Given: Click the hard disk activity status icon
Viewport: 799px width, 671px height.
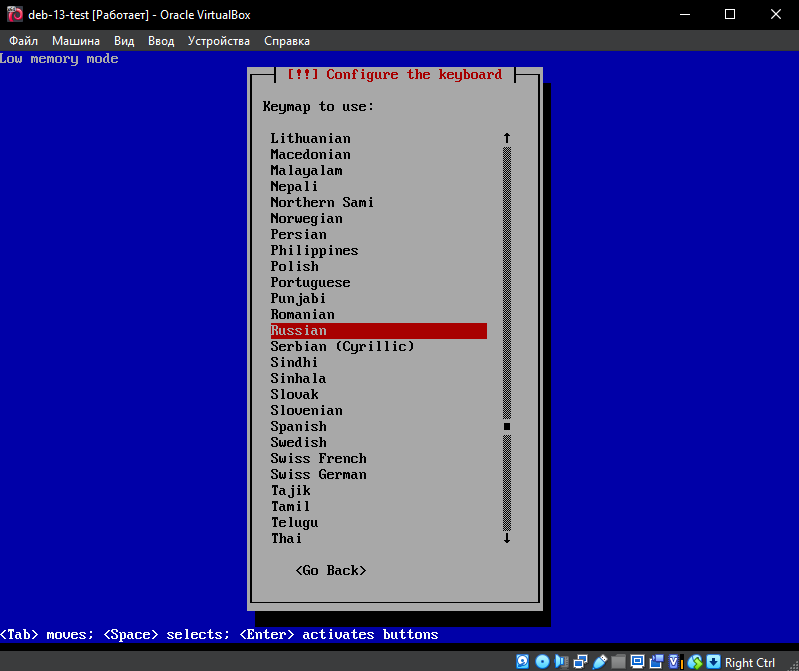Looking at the screenshot, I should [523, 662].
